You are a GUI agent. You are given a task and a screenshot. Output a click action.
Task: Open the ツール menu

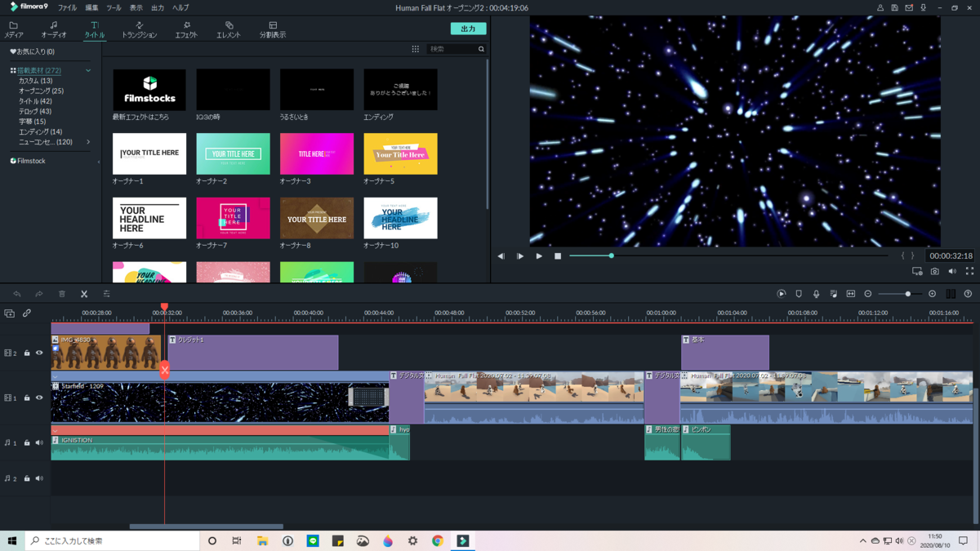[x=114, y=7]
